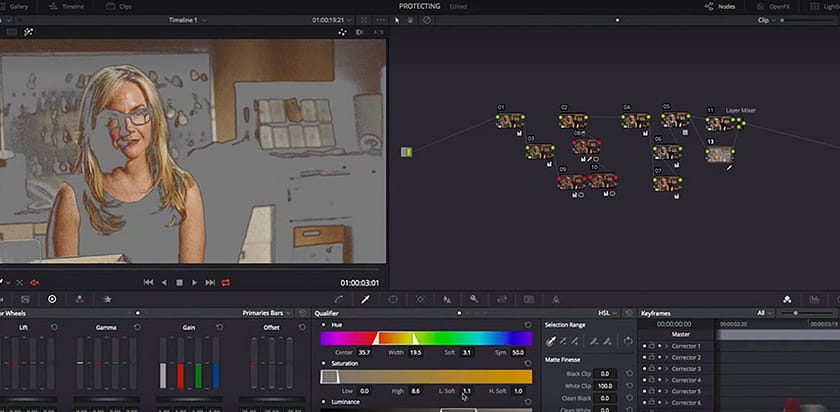Reset the Offset bars
This screenshot has height=412, width=840.
tap(302, 327)
